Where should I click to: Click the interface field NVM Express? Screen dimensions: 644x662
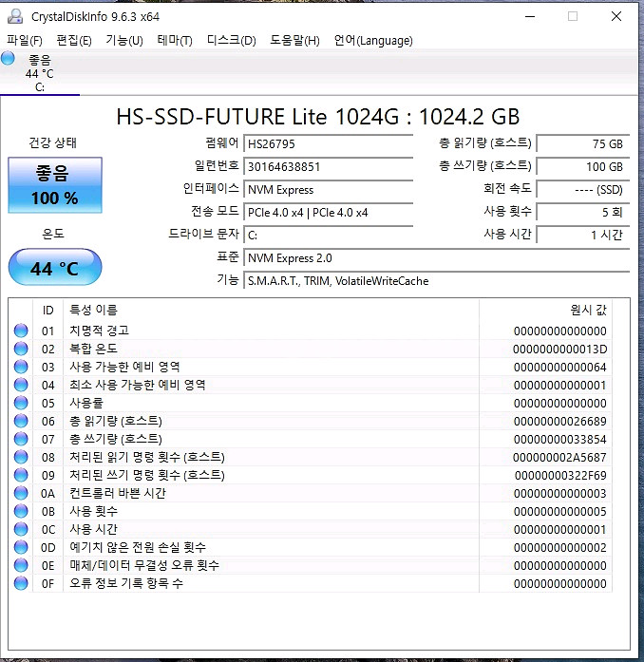(x=328, y=189)
